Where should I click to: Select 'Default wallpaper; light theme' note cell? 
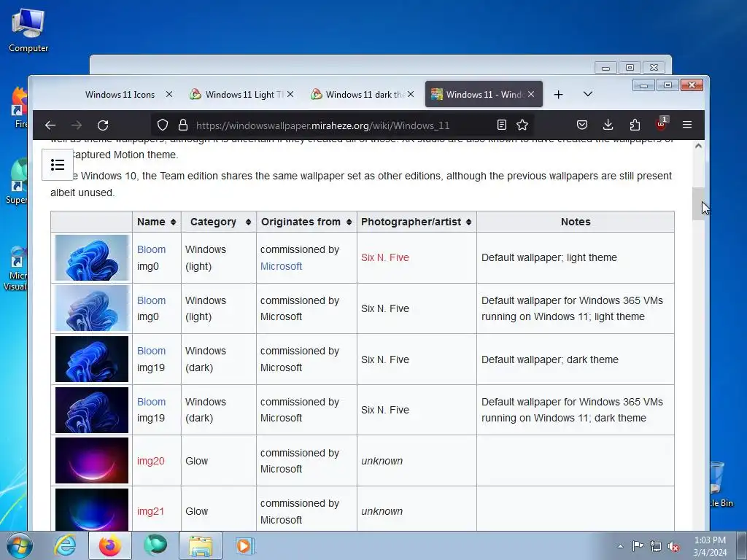click(576, 257)
